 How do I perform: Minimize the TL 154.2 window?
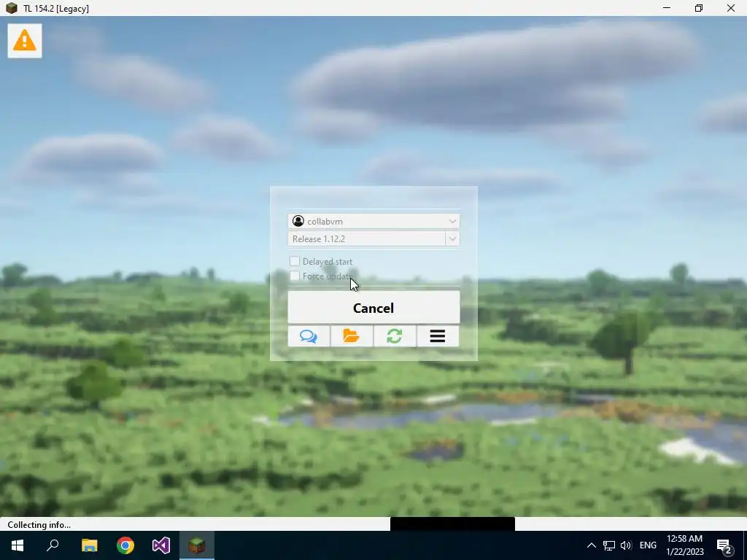click(667, 8)
